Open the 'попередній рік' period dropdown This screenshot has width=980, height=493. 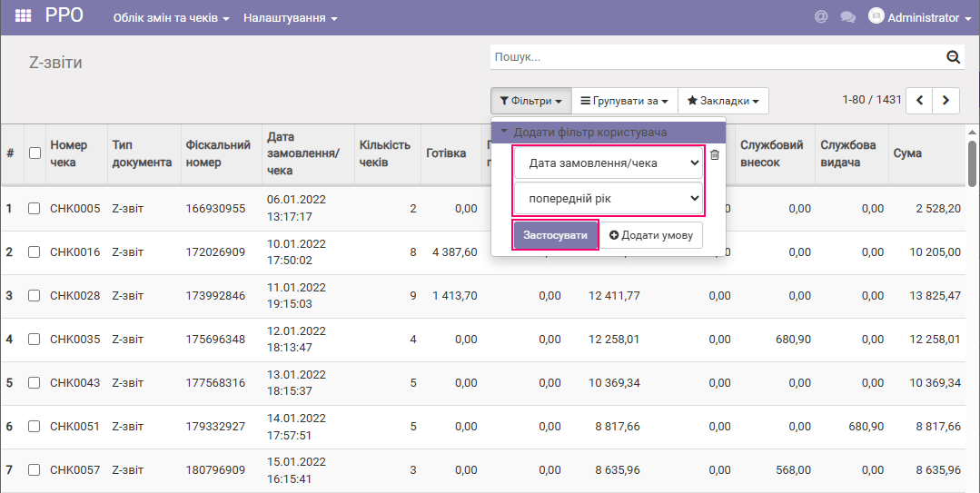click(609, 198)
